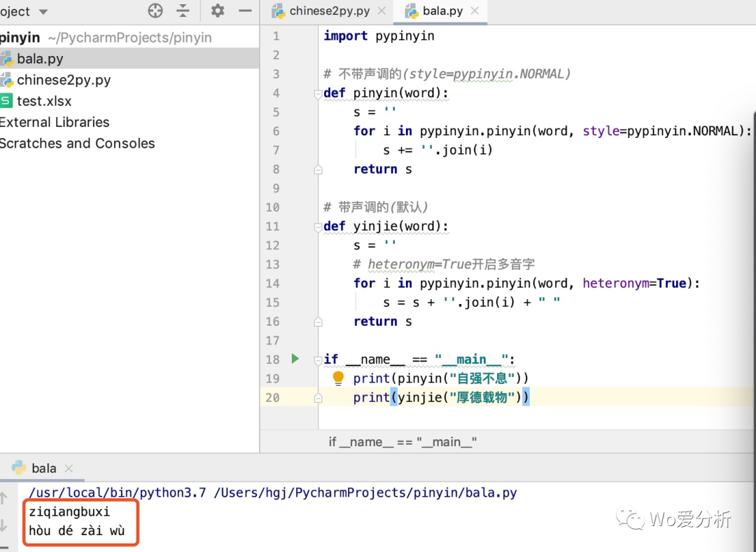Click line number 1 in the gutter

point(276,36)
